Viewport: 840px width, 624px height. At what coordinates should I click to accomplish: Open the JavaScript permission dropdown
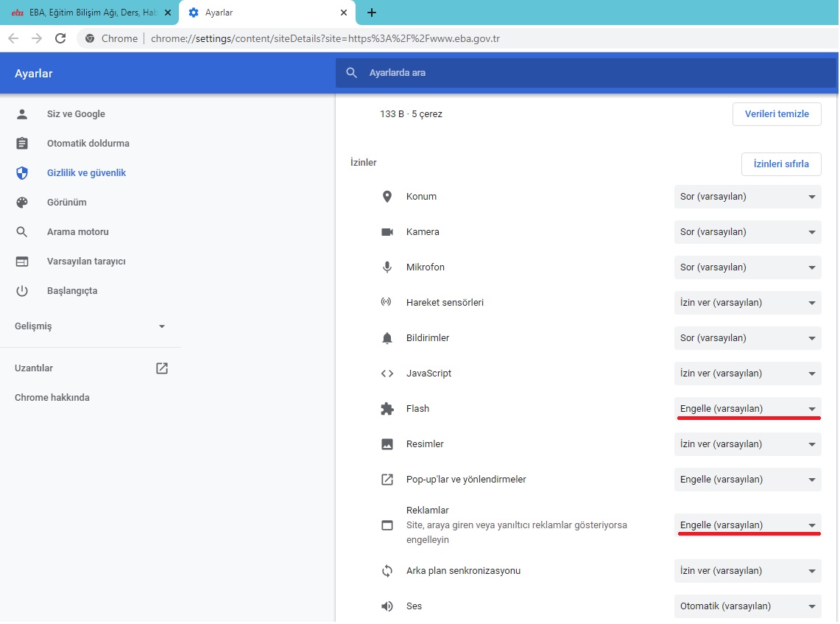(747, 374)
